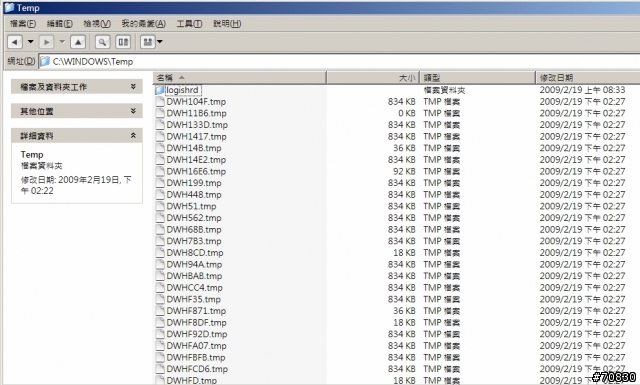Click the Back navigation arrow button
640x385 pixels.
[x=15, y=42]
